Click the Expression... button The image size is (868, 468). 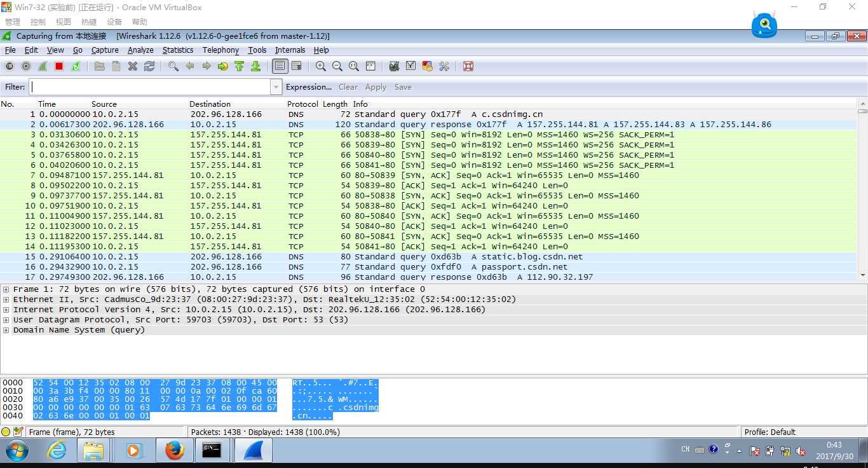309,87
